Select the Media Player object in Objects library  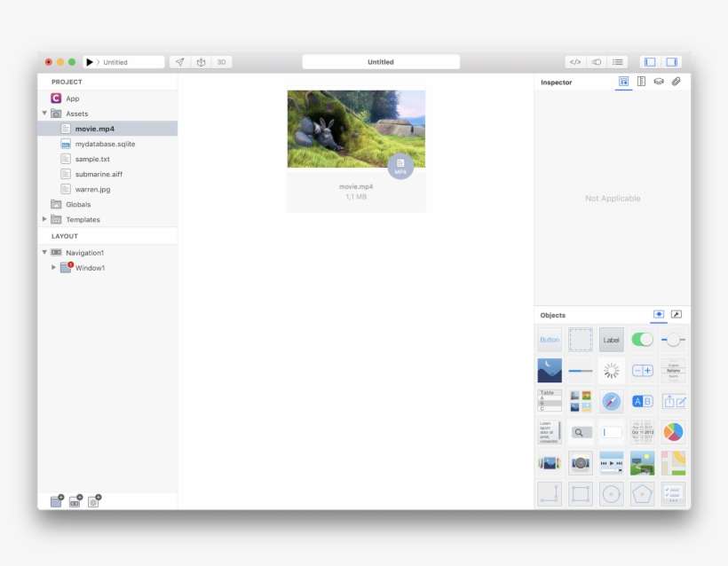[611, 462]
